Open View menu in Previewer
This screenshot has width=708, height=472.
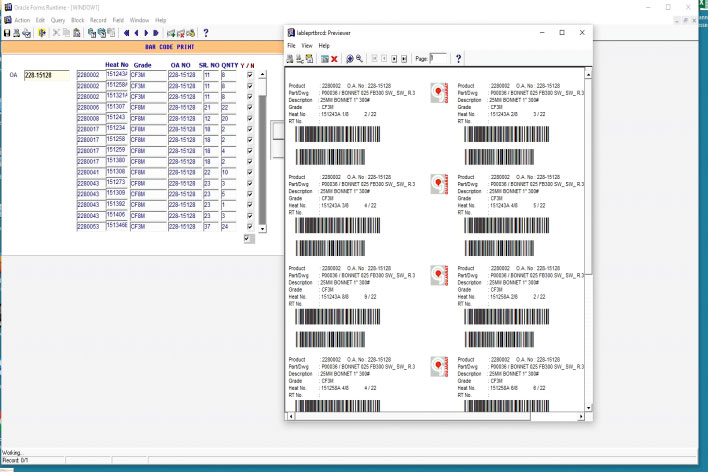(307, 46)
